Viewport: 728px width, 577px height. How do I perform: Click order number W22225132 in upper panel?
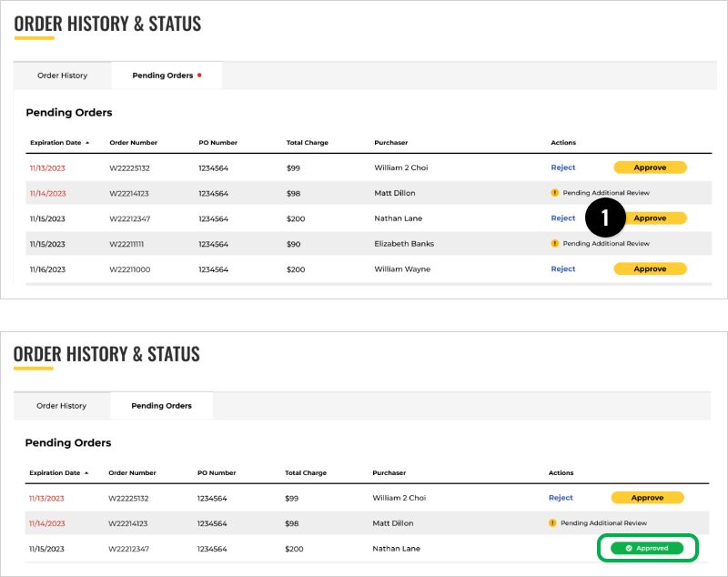[129, 168]
